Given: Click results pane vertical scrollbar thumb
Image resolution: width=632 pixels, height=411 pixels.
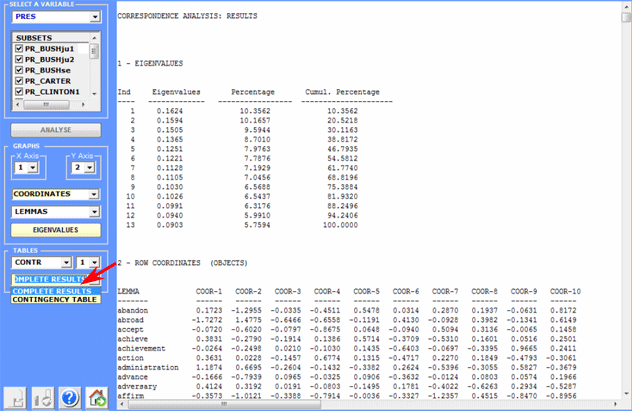Looking at the screenshot, I should pos(626,17).
